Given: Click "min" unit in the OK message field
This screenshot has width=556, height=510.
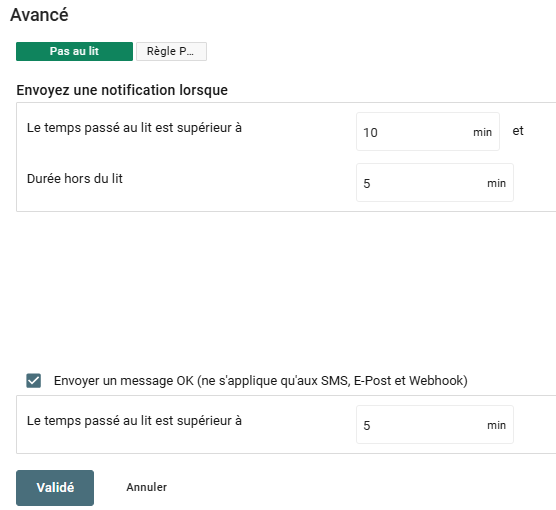Looking at the screenshot, I should [x=496, y=425].
